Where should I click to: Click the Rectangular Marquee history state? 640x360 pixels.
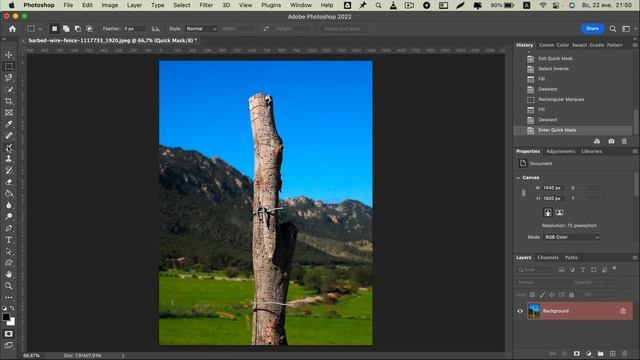(561, 100)
